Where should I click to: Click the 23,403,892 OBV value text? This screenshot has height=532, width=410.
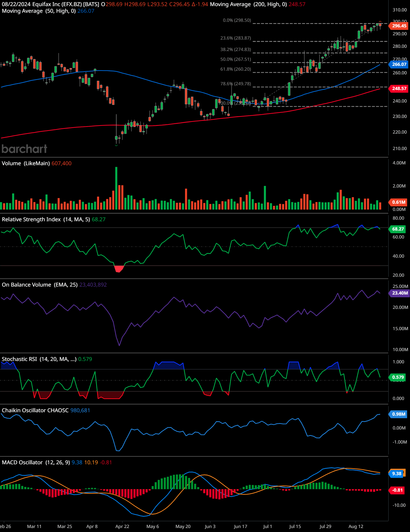coord(93,285)
